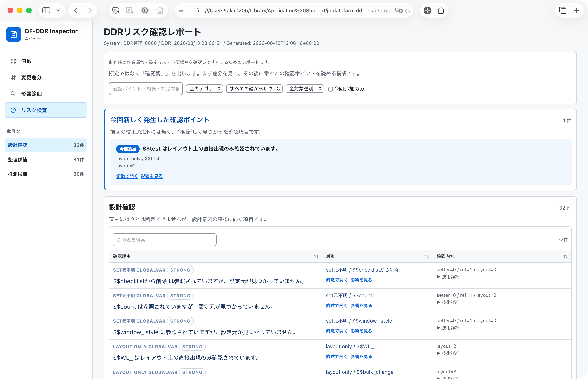Click 影響を見る in the $$checklistから削除 row
The image size is (588, 379).
361,280
